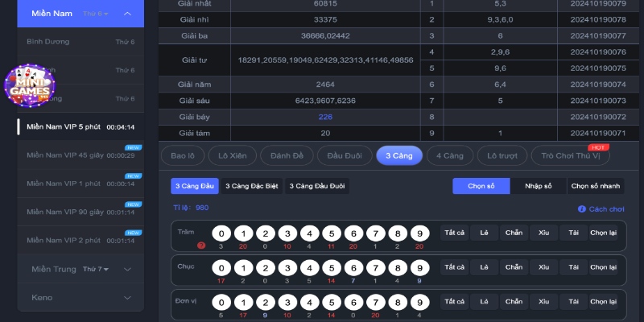This screenshot has width=644, height=322.
Task: Select number ball 7 in Chục row
Action: 374,268
